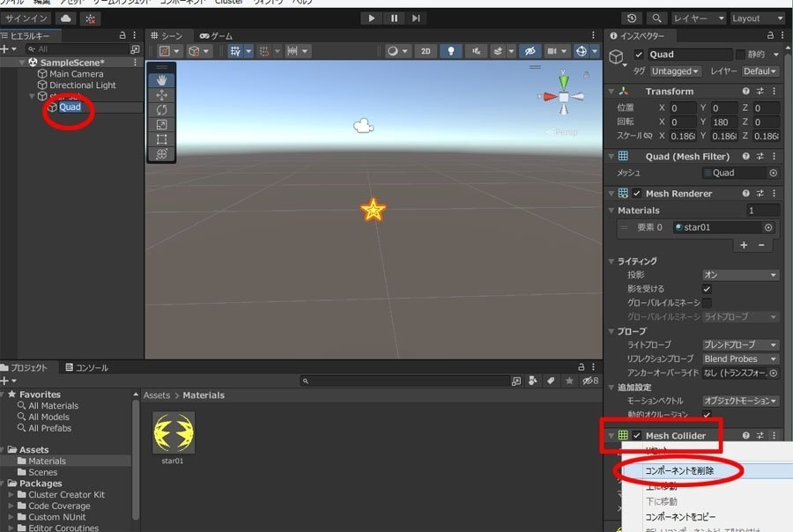Select the star01 material thumbnail

174,432
